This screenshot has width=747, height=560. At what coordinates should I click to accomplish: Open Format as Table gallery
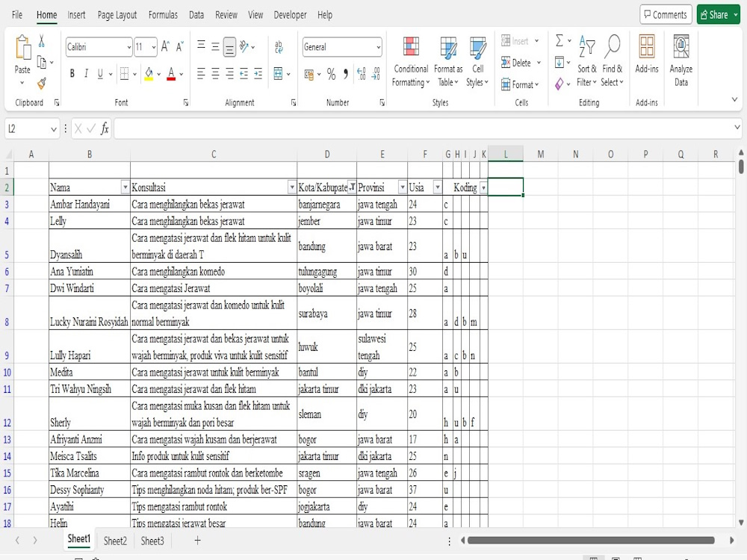[448, 62]
